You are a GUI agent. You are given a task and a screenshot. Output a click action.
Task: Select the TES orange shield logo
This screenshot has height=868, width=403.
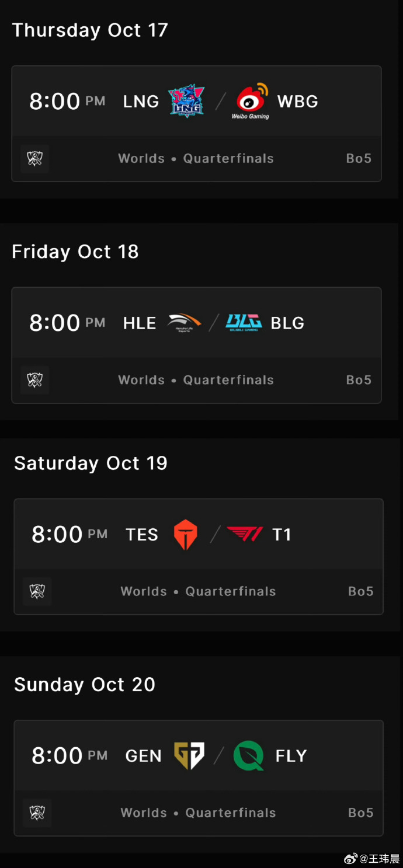tap(186, 535)
